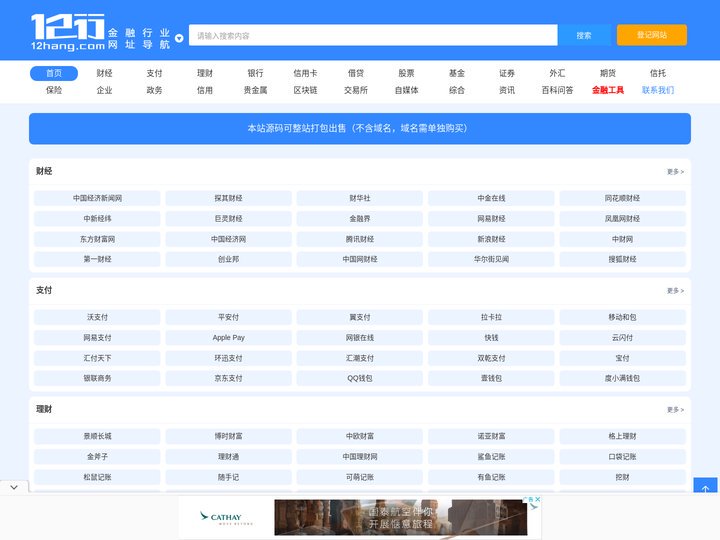
Task: Open the 诺亚财富 link
Action: [x=491, y=436]
